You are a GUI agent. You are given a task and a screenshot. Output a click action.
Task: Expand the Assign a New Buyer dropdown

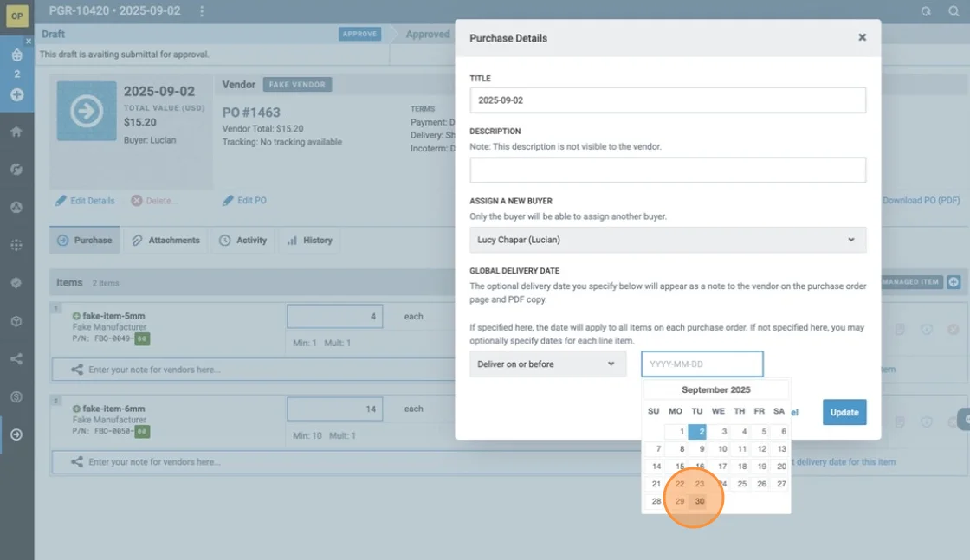click(x=668, y=240)
